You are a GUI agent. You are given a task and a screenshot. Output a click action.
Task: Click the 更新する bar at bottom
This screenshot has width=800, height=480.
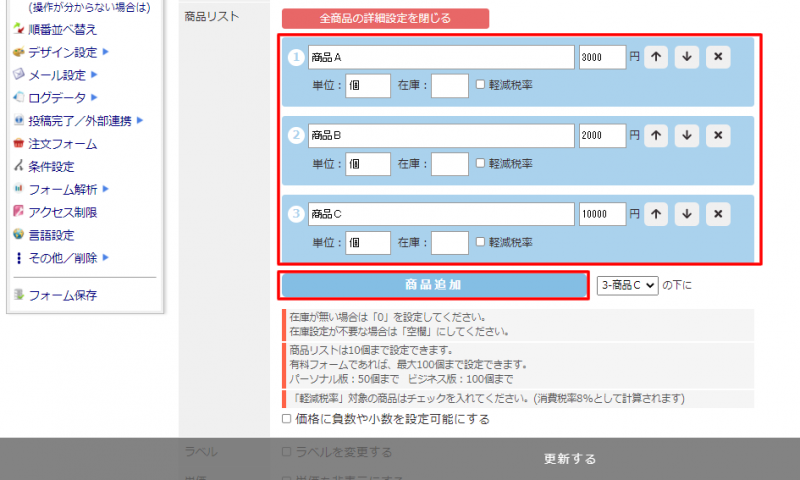pos(570,459)
